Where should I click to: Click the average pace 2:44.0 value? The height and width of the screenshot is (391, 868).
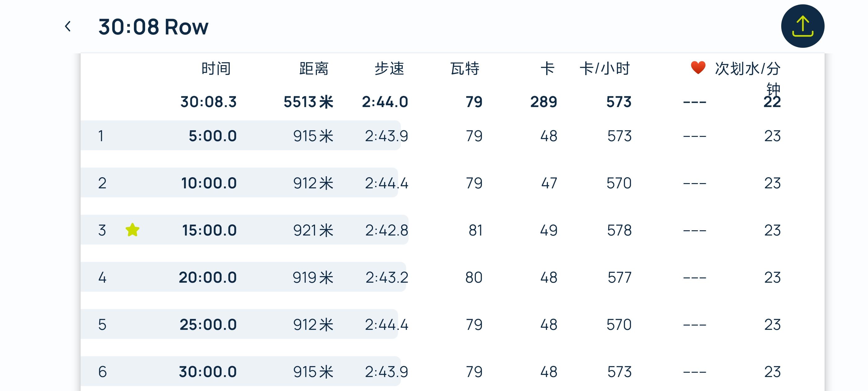click(385, 102)
